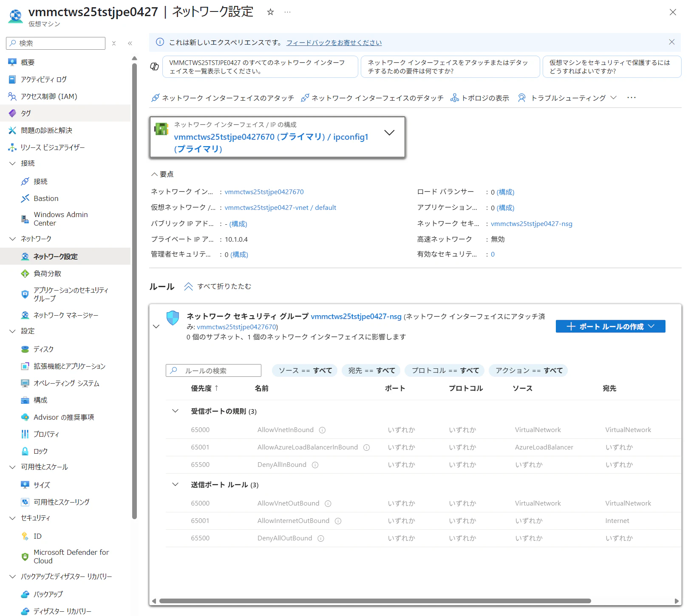Screen dimensions: 691x616
Task: Collapse the セキュリティ sidebar section
Action: [12, 518]
